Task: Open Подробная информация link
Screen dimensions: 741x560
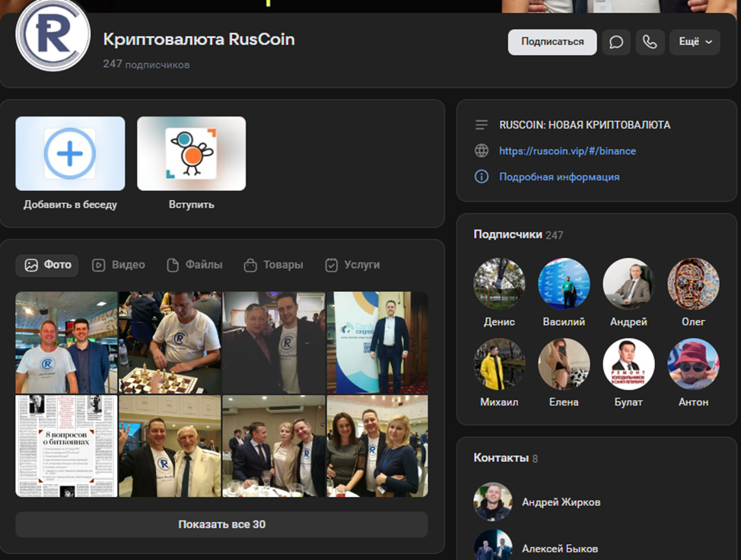Action: tap(559, 177)
